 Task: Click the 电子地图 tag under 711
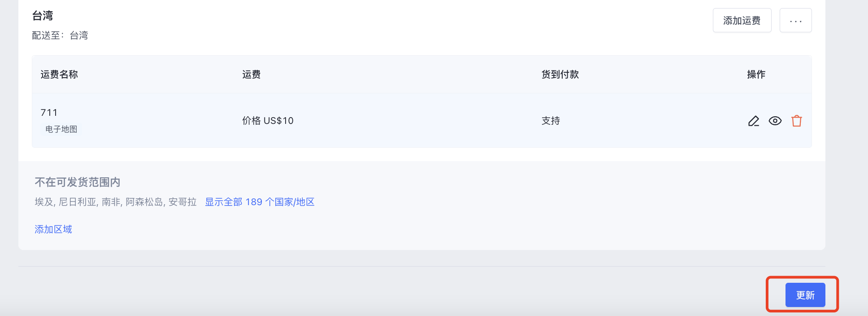coord(61,129)
